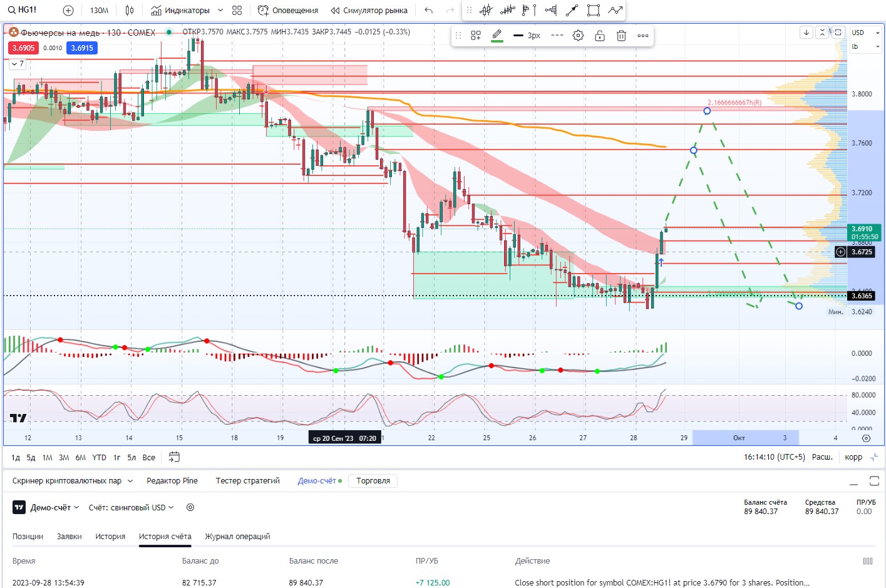Select 5л time range
The image size is (886, 588).
coord(131,458)
